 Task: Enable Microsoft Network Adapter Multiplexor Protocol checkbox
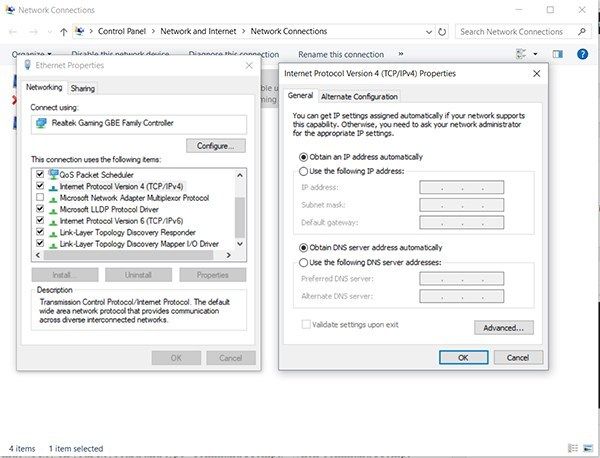(x=39, y=198)
